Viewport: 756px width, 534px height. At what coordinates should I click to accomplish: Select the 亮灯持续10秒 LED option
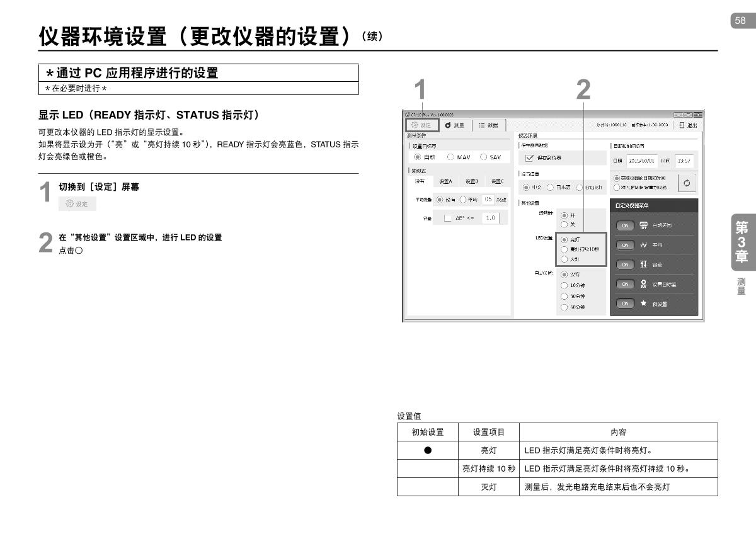(x=564, y=249)
